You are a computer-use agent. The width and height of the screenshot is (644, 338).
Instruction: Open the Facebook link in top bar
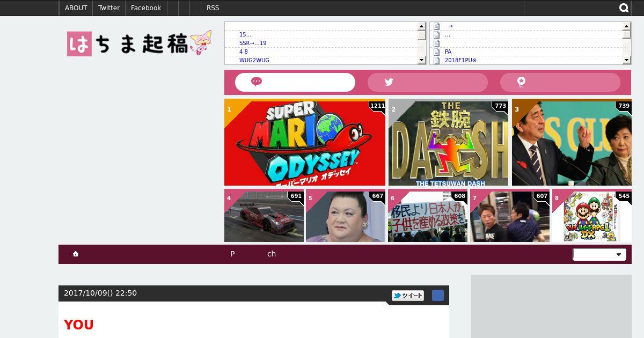point(146,8)
